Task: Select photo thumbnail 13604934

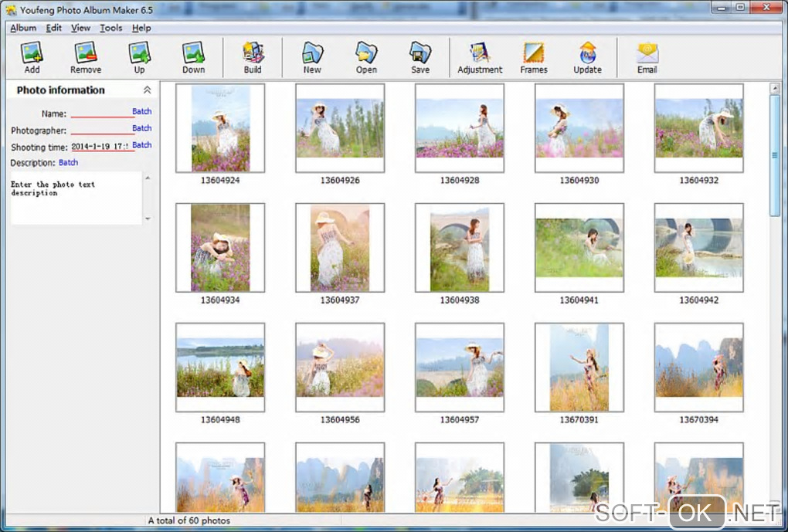Action: [x=220, y=248]
